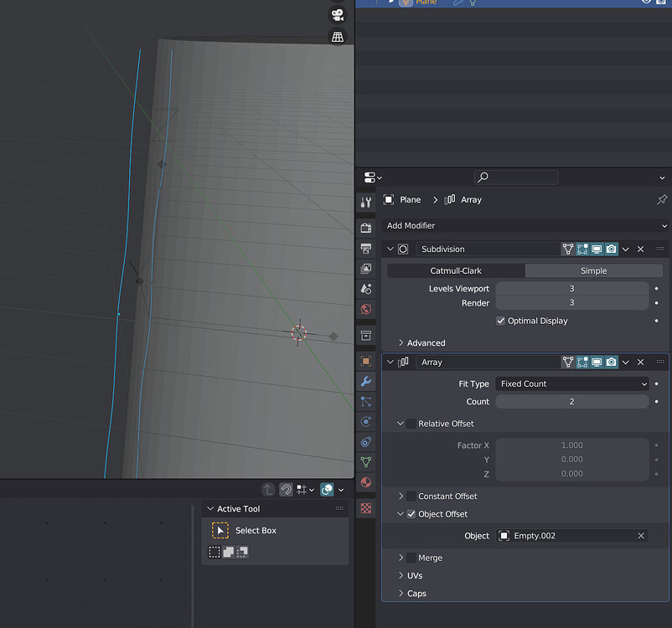Image resolution: width=672 pixels, height=628 pixels.
Task: Open the Object properties tab
Action: (365, 361)
